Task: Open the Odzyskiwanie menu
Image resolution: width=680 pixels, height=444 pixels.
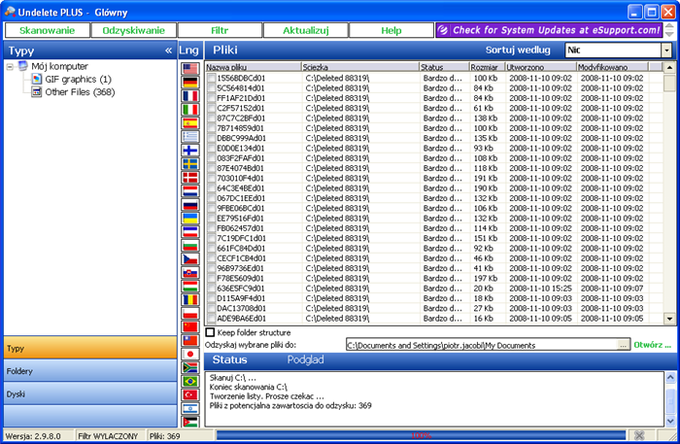Action: point(134,30)
